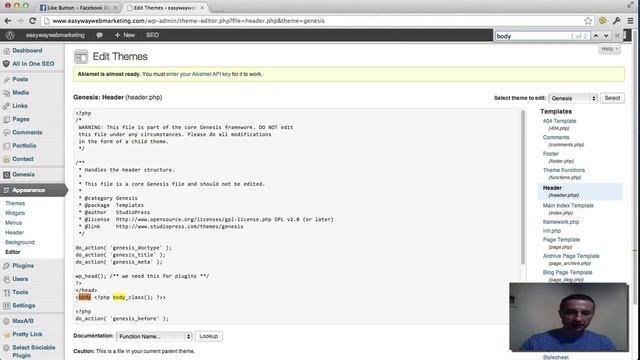Click the Pages icon in sidebar

[6, 119]
